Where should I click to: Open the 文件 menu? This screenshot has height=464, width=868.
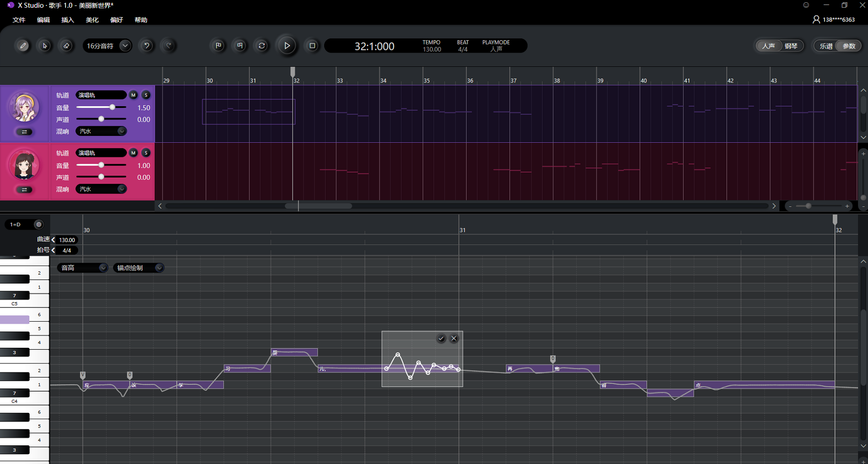[19, 20]
